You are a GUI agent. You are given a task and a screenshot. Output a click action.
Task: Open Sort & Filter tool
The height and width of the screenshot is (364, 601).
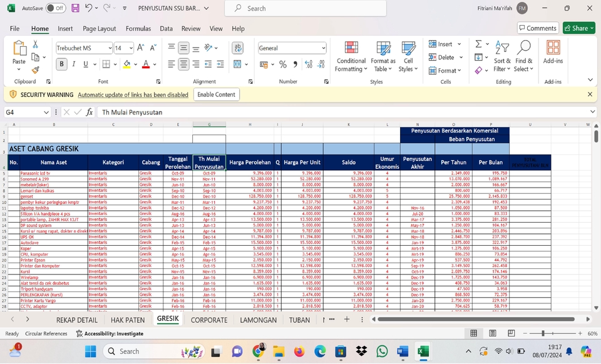coord(502,49)
